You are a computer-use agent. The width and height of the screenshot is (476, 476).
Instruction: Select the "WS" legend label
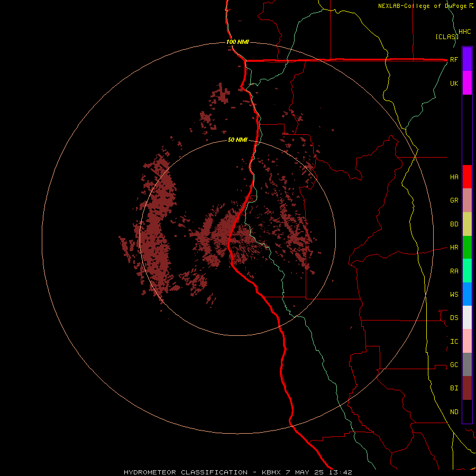454,294
